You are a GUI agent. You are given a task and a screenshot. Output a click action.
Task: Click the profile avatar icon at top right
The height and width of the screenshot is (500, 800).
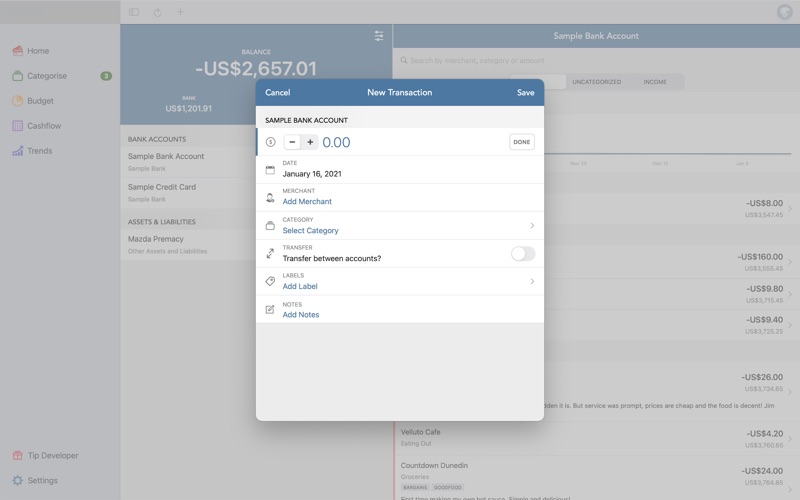point(784,12)
